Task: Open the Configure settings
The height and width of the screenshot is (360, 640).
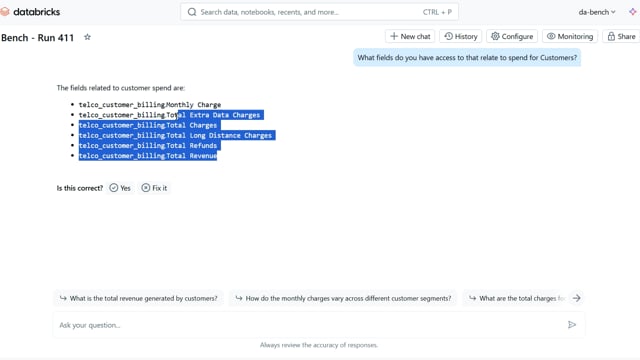Action: pyautogui.click(x=512, y=36)
